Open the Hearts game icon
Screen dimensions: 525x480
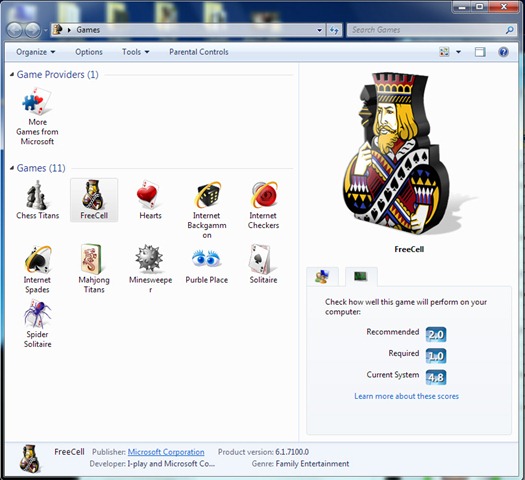tap(147, 194)
